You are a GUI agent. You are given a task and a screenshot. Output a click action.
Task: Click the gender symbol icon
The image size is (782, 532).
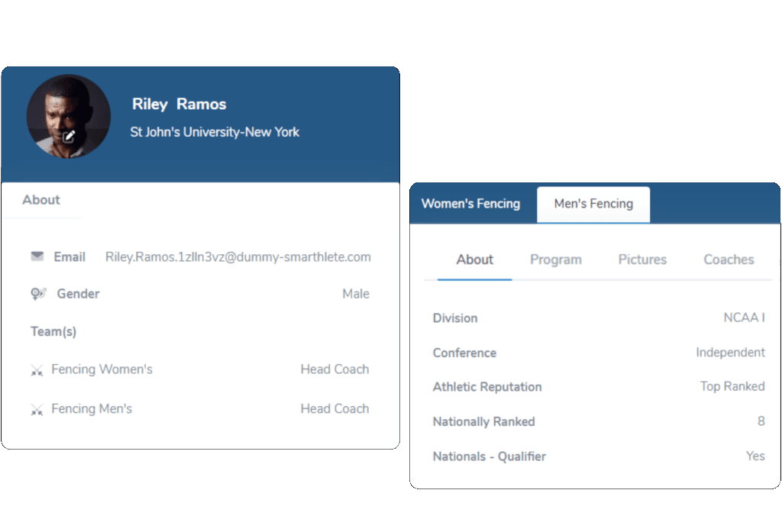38,294
